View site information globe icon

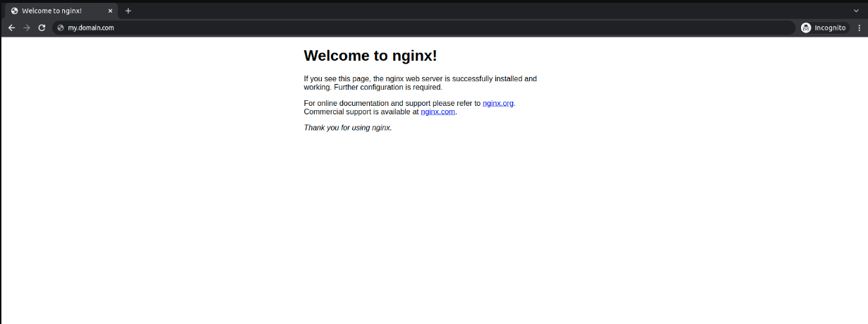(61, 28)
